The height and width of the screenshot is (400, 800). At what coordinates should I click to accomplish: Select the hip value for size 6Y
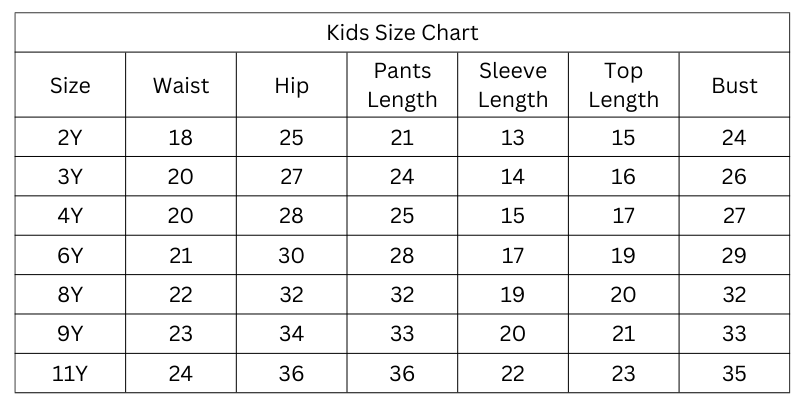click(x=291, y=256)
